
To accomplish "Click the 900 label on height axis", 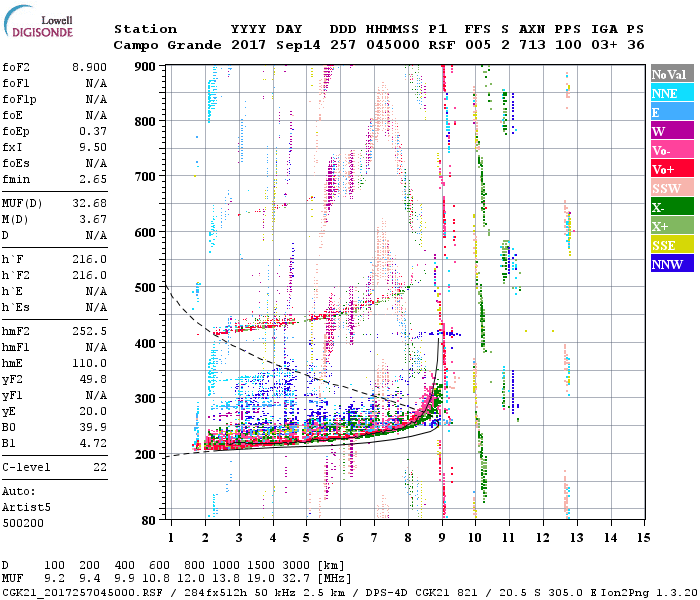I will pos(145,67).
